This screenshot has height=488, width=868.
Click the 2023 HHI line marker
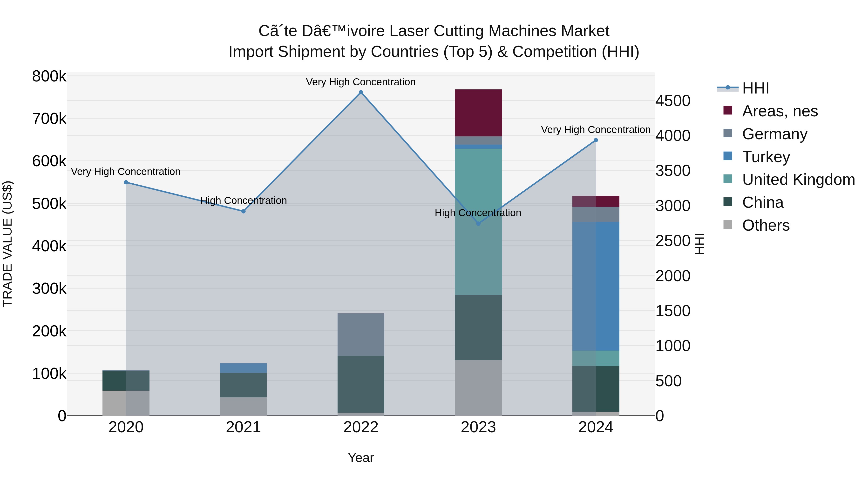[478, 224]
